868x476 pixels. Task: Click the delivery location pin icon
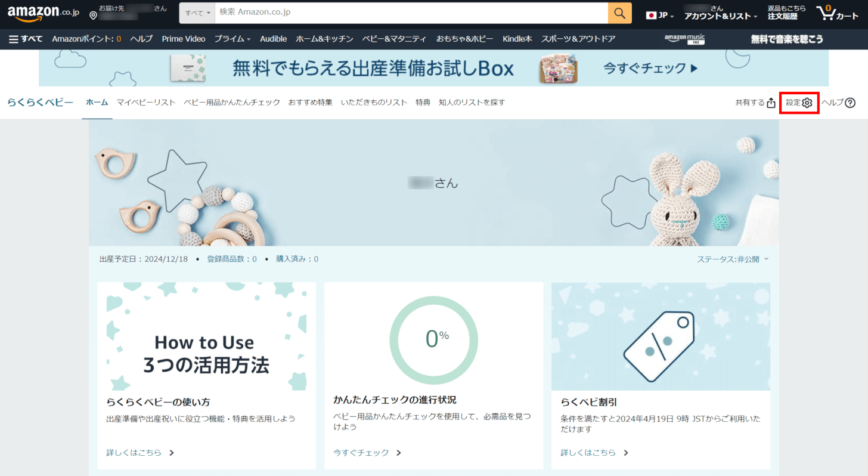click(x=93, y=16)
